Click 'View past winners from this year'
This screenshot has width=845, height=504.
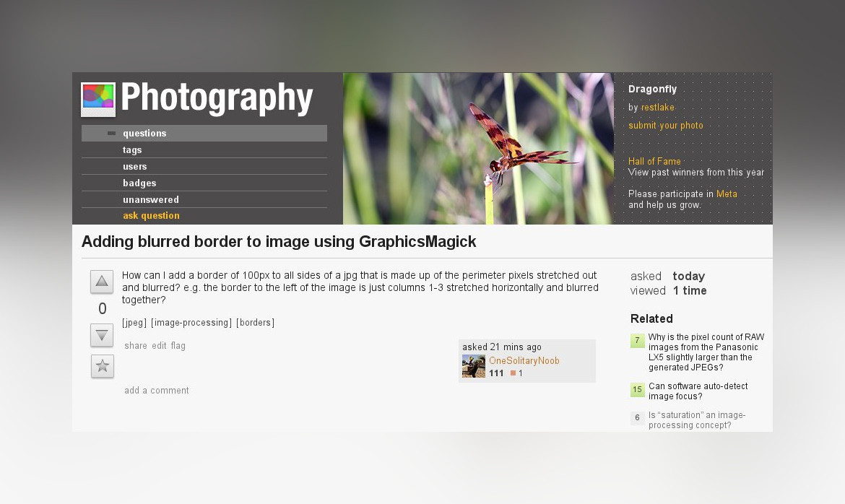click(695, 173)
